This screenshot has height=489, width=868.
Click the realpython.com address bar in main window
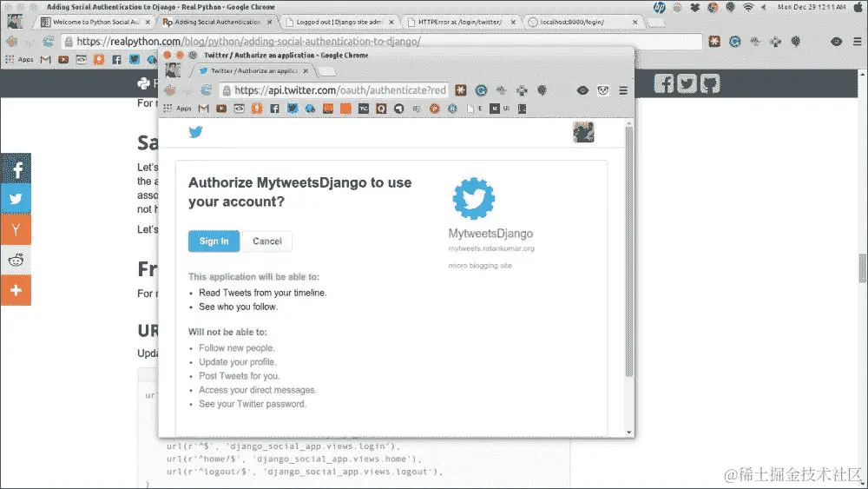tap(382, 42)
